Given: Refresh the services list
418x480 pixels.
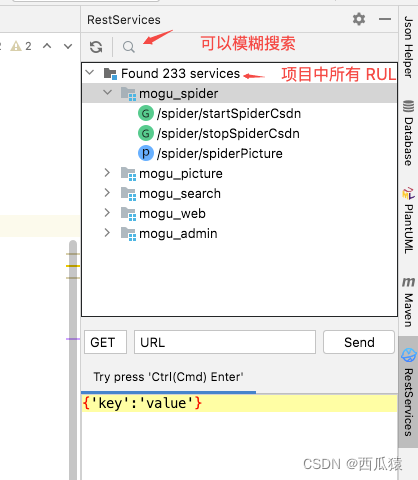Looking at the screenshot, I should [96, 47].
